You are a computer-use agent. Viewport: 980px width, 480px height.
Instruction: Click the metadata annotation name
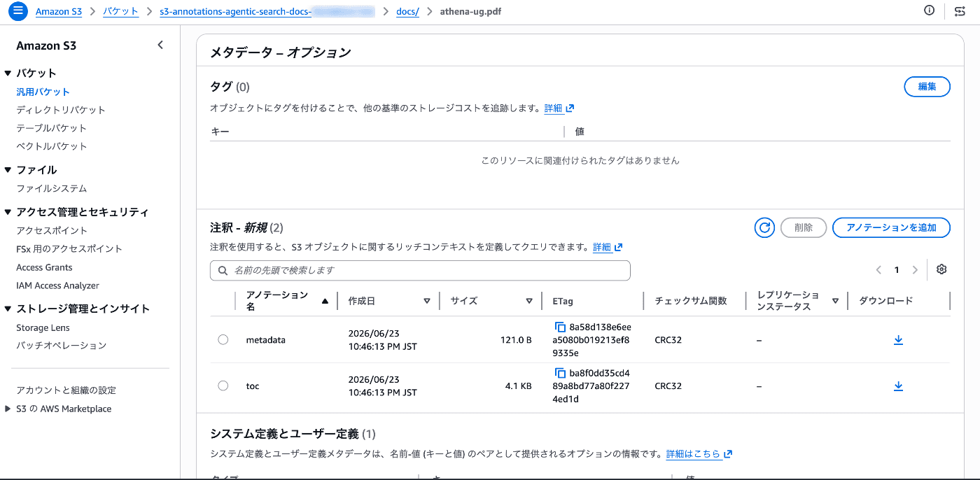pos(266,340)
